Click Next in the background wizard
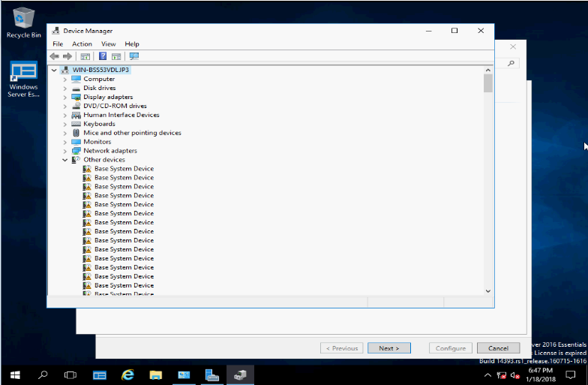This screenshot has height=385, width=588. [x=389, y=348]
